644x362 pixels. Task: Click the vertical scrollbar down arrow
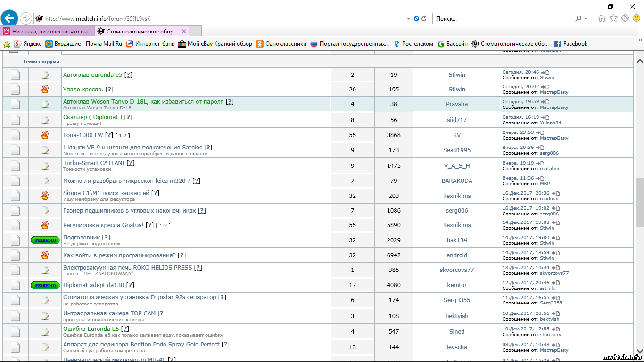pos(639,351)
